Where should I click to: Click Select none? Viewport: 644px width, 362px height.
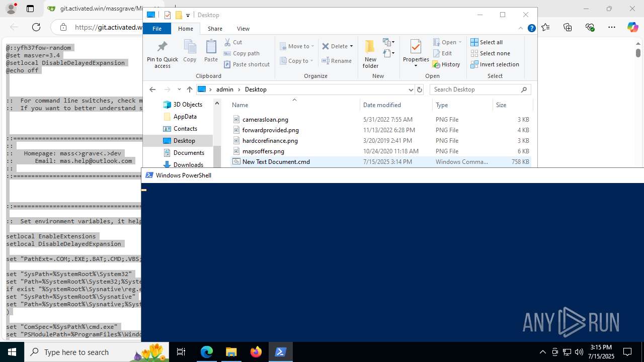(490, 53)
